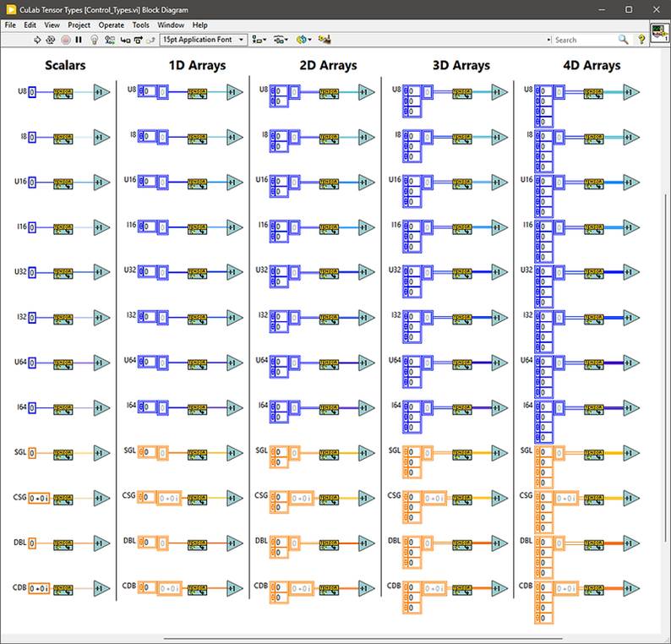
Task: Select the 1D Arrays SGL array constant
Action: click(x=153, y=453)
